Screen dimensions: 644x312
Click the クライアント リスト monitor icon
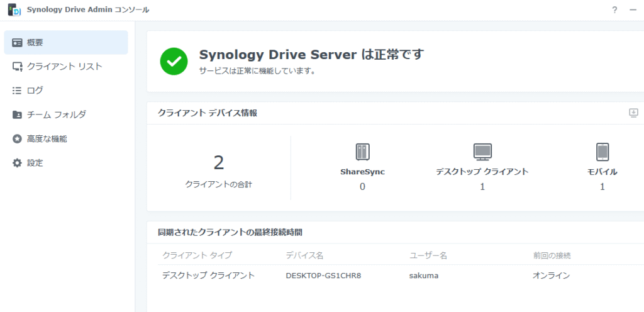pyautogui.click(x=17, y=67)
